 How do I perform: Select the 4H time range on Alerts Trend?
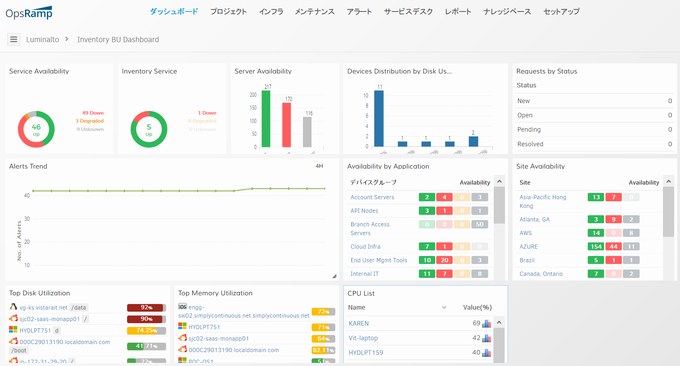pos(319,166)
